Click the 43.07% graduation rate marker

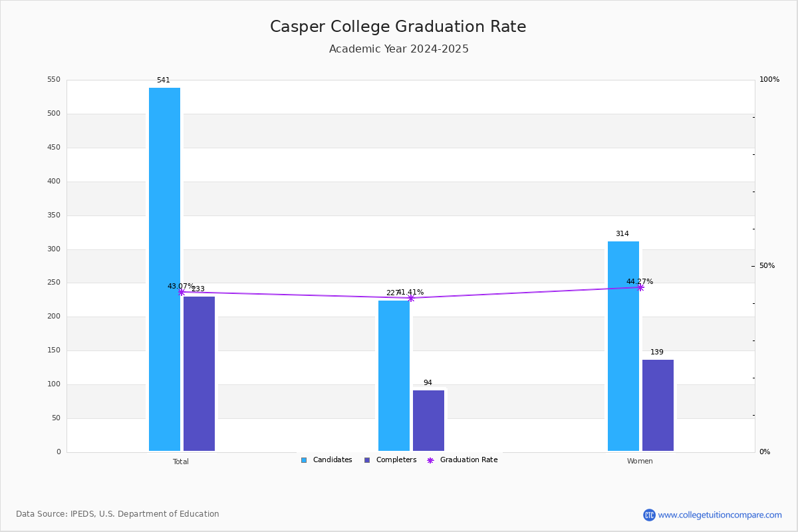[x=181, y=293]
